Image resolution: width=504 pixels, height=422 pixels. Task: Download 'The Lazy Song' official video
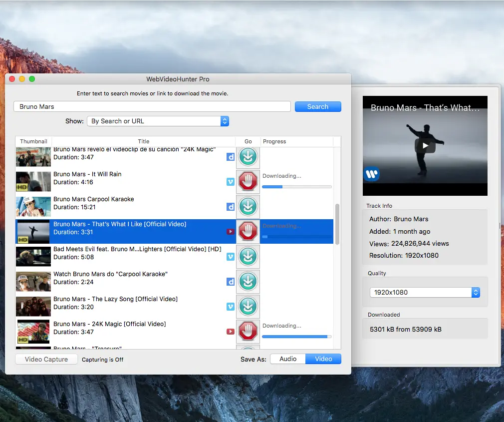[248, 306]
